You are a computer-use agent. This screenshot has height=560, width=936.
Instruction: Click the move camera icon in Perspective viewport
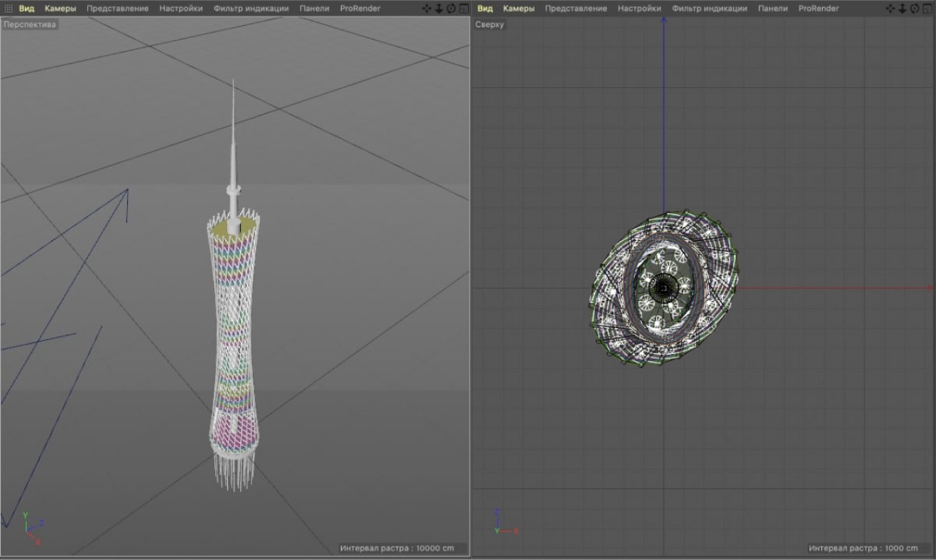tap(428, 8)
